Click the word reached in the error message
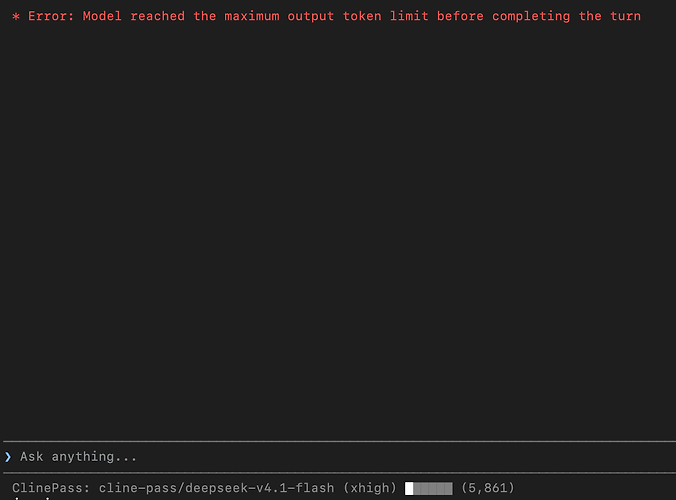This screenshot has width=676, height=500. (157, 16)
